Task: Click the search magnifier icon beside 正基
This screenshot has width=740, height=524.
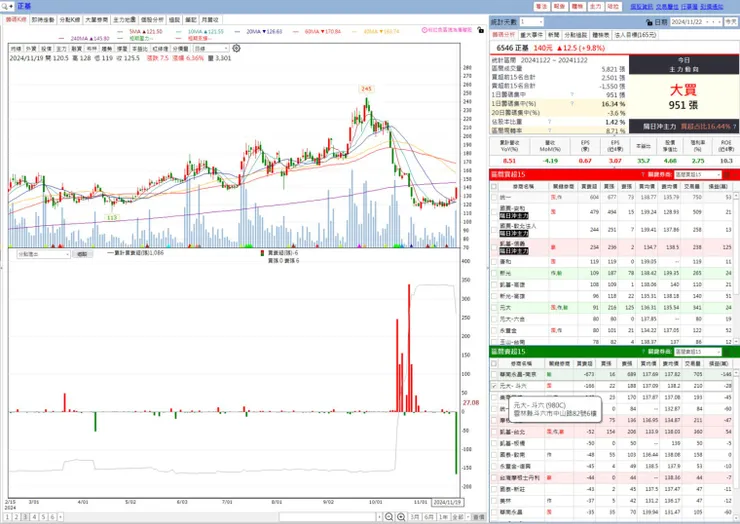Action: pyautogui.click(x=5, y=6)
